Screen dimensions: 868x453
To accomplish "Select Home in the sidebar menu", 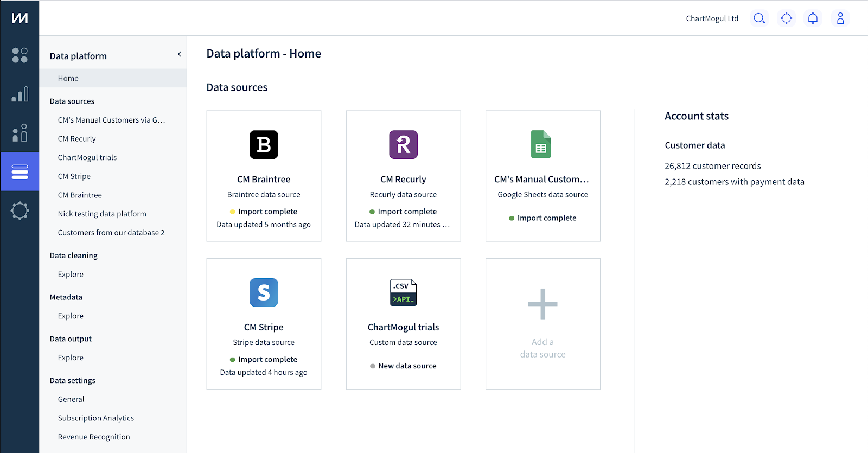I will [x=68, y=78].
